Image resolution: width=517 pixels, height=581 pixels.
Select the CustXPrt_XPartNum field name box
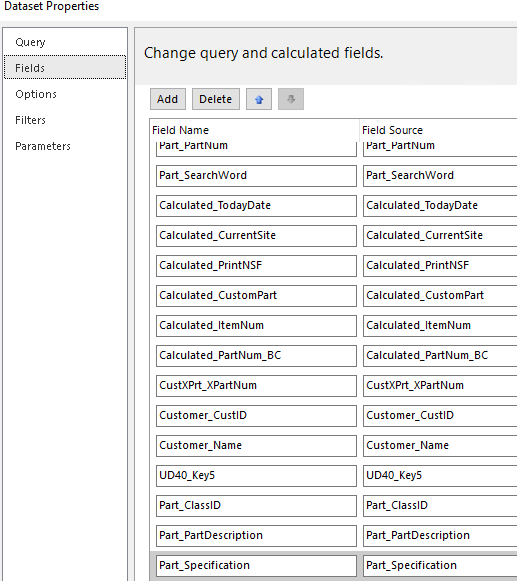(256, 386)
